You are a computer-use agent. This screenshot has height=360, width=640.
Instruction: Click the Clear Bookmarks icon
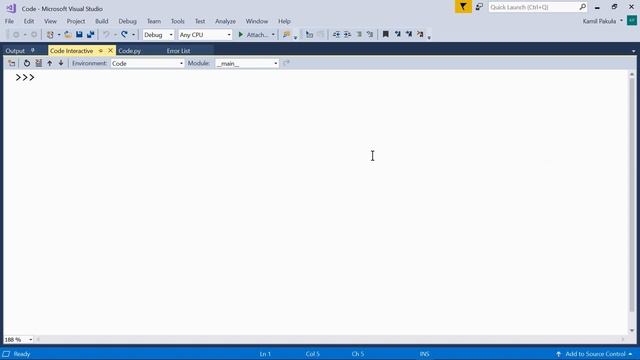[420, 35]
